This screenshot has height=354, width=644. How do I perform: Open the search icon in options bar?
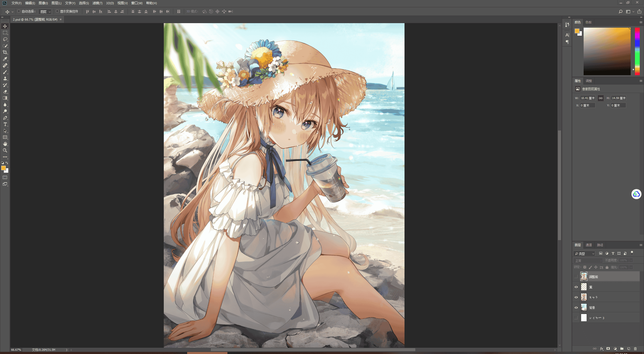pyautogui.click(x=621, y=12)
